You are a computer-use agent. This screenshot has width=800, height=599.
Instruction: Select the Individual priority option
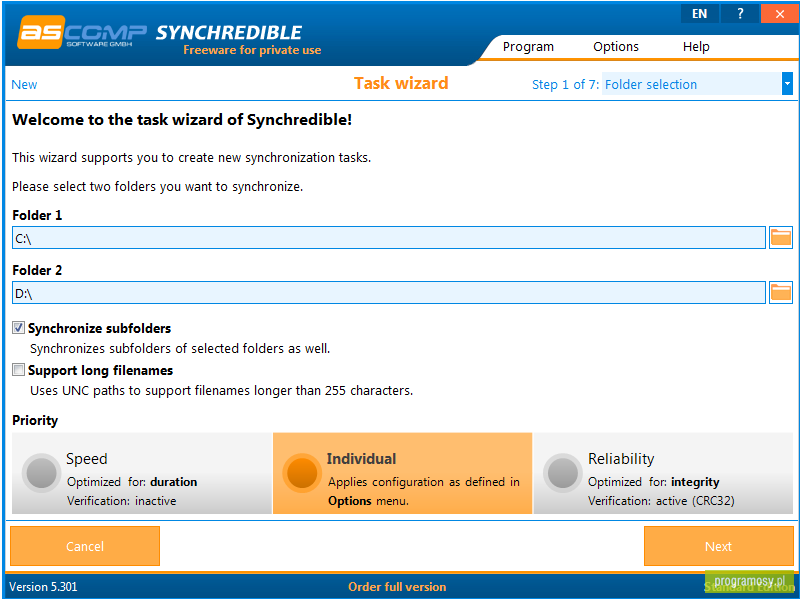click(x=403, y=473)
